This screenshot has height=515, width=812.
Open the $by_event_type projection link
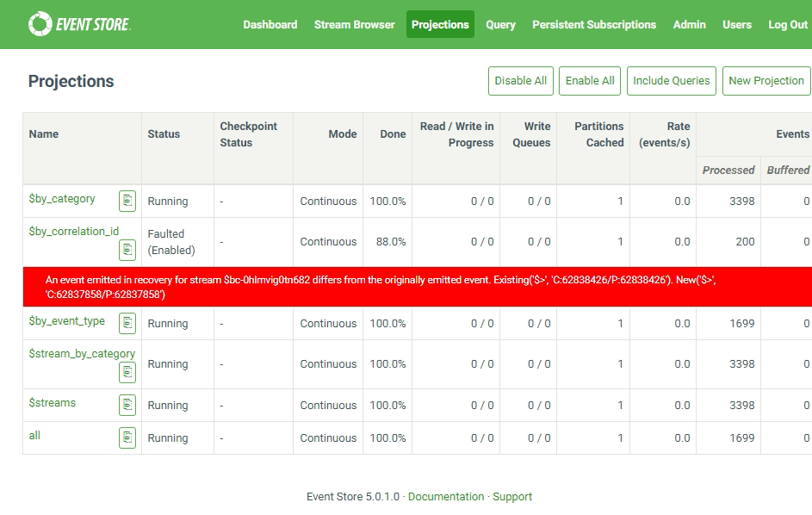[x=67, y=321]
